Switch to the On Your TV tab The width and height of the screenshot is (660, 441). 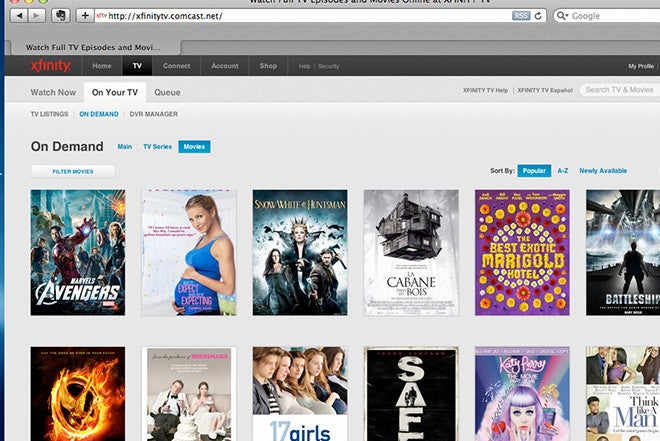[x=115, y=92]
